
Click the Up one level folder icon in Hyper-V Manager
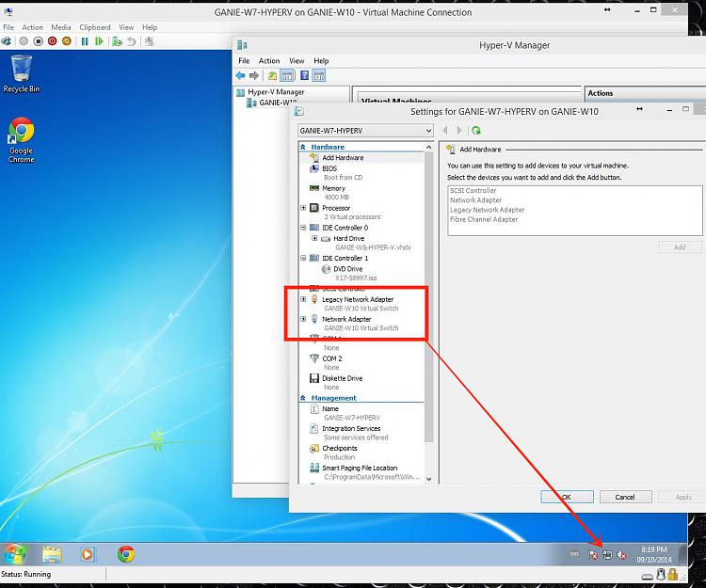[x=272, y=75]
